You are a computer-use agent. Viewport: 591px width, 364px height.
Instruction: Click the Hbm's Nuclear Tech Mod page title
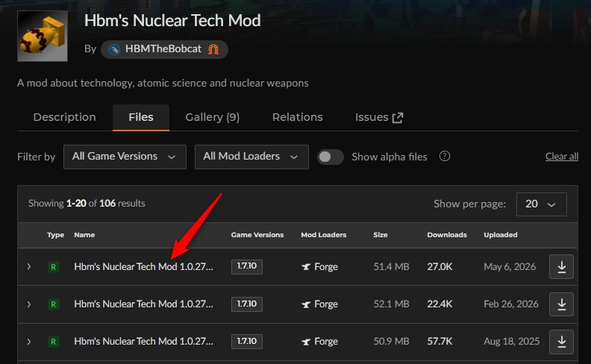(x=172, y=20)
